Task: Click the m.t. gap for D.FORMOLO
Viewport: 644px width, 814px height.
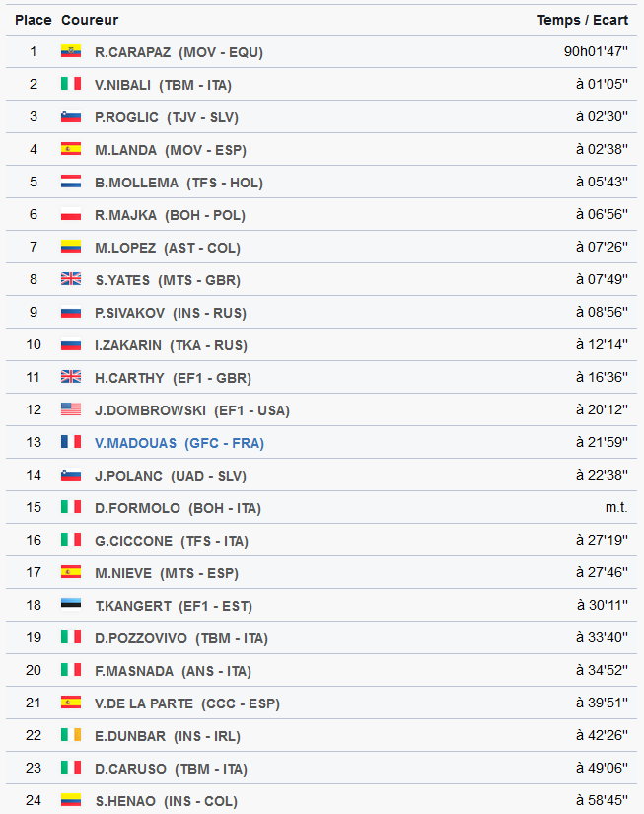Action: pos(616,507)
